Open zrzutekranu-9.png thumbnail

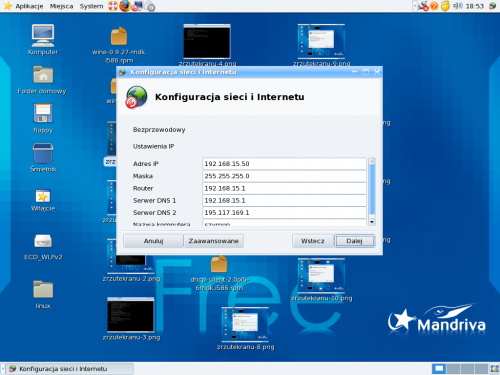click(x=321, y=41)
